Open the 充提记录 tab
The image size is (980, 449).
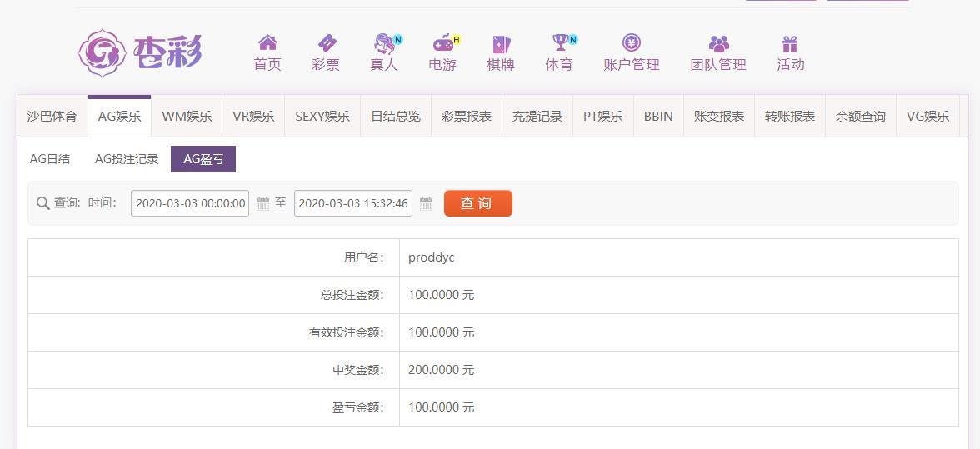537,116
